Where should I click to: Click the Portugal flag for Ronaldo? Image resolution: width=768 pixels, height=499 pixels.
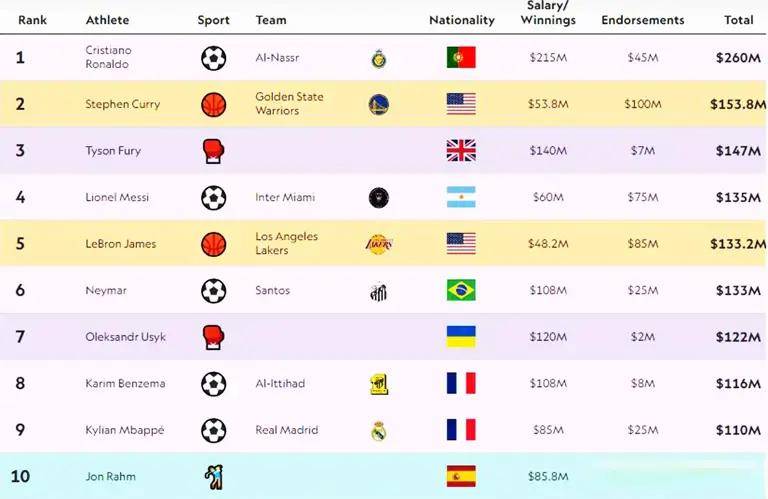pos(461,57)
